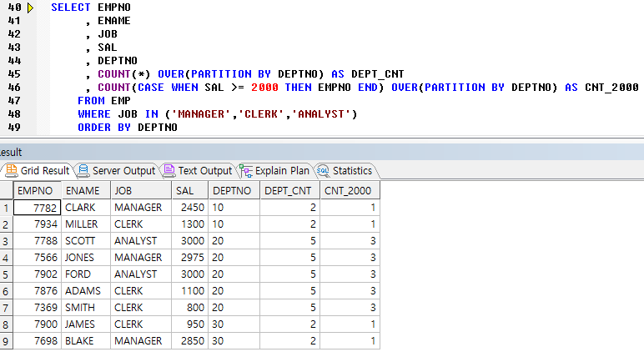Click EMPNO cell 7900
This screenshot has width=644, height=357.
coord(38,324)
